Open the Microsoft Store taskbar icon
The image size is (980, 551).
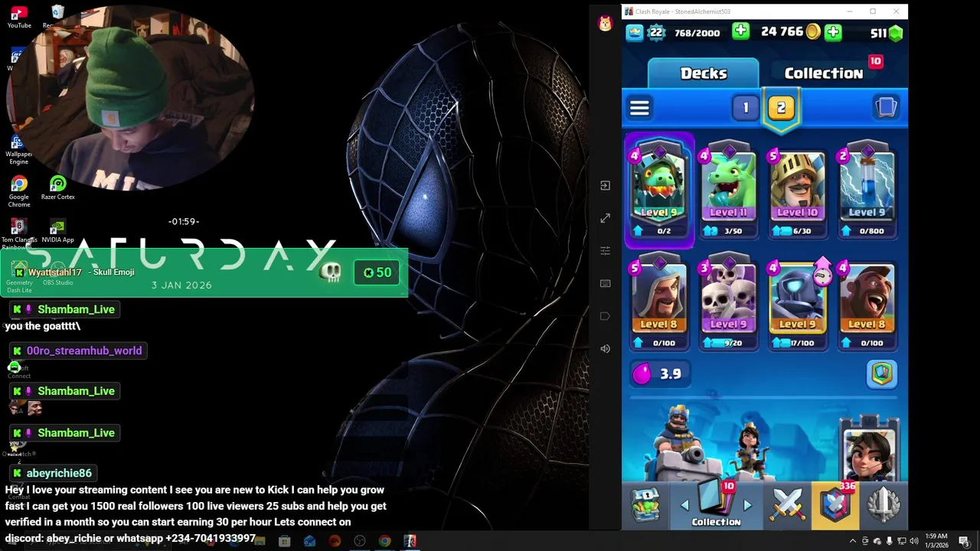(284, 541)
